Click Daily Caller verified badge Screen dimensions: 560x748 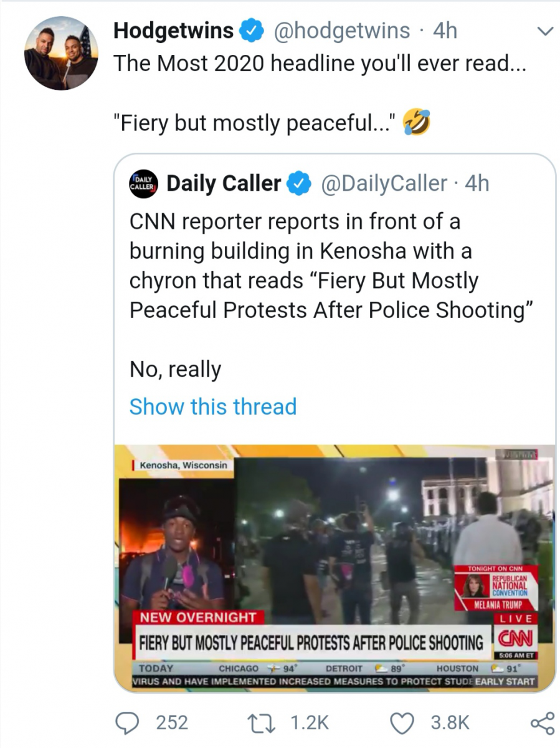click(299, 183)
